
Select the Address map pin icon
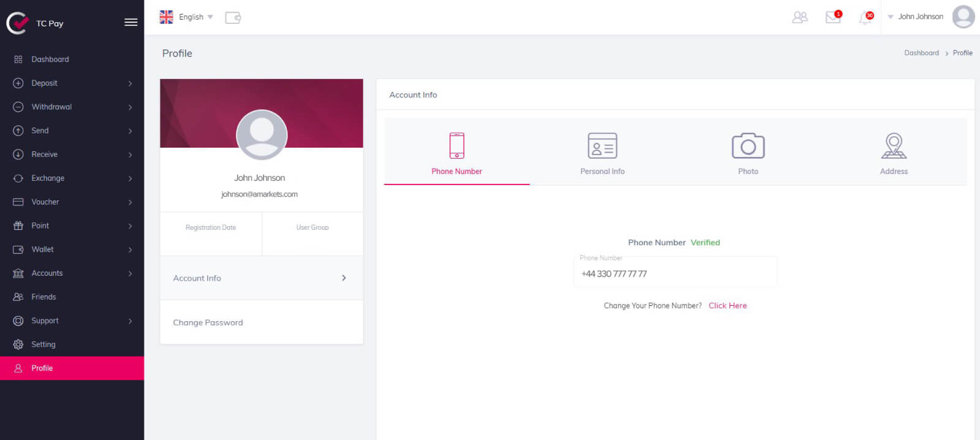point(894,146)
